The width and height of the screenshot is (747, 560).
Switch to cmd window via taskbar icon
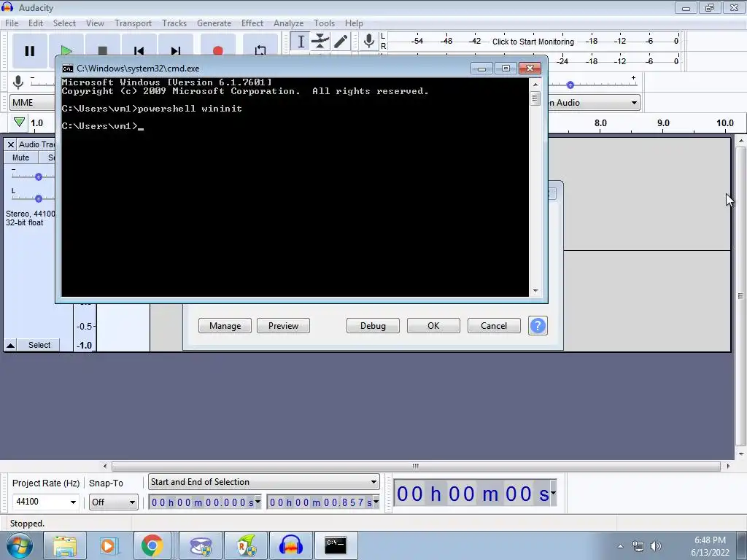(x=336, y=545)
